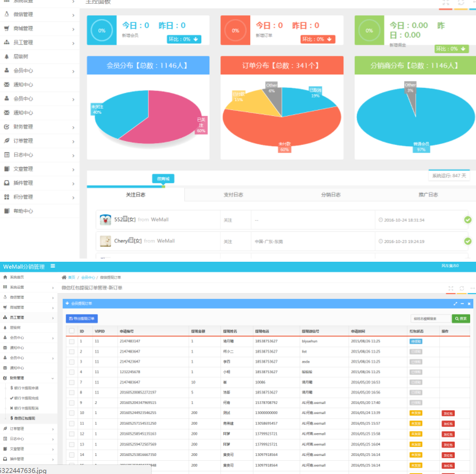Click the hamburger menu icon beside WeMall分销管理
The image size is (476, 474).
(53, 266)
